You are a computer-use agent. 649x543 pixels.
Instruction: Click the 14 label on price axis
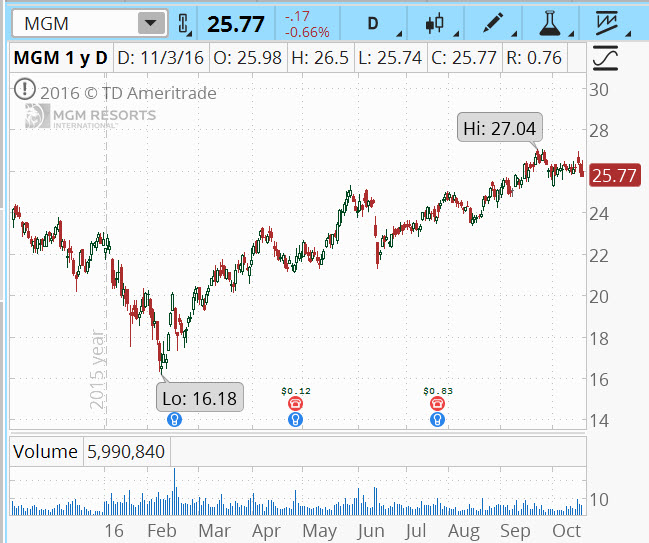pos(599,421)
